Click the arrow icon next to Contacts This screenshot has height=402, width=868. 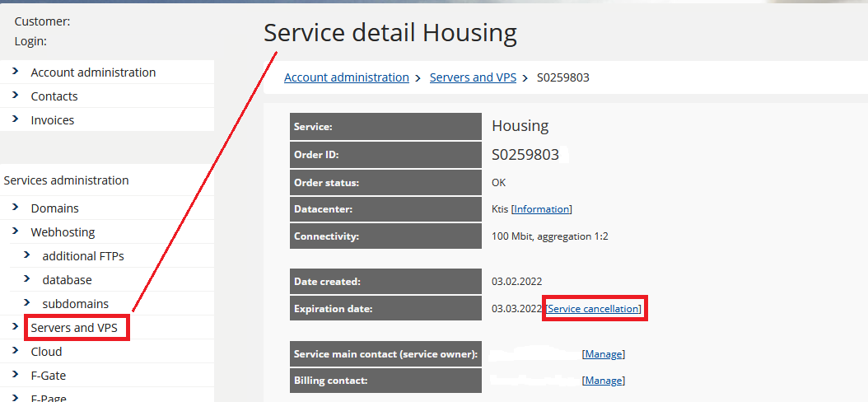click(x=15, y=96)
